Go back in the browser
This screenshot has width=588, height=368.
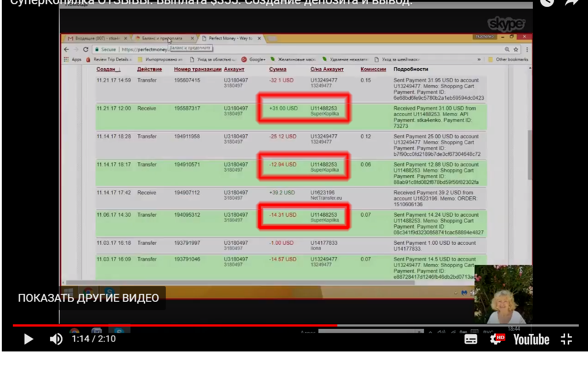(67, 50)
